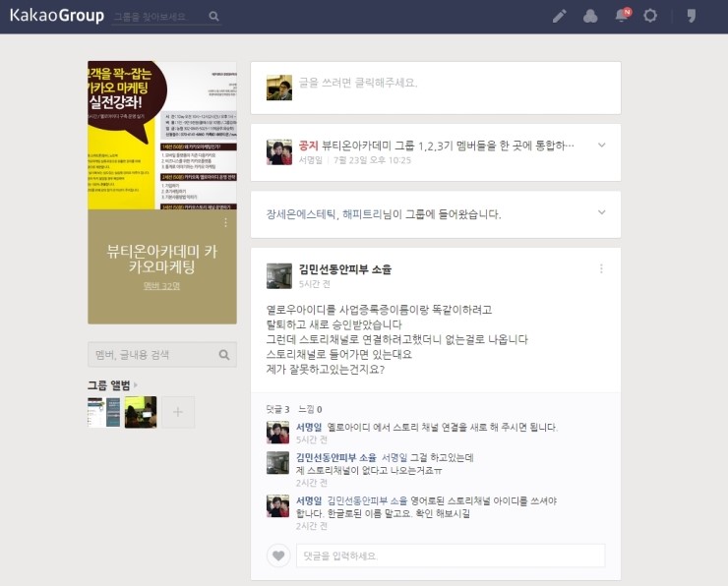Click the heart like button
The width and height of the screenshot is (728, 586).
[x=278, y=556]
